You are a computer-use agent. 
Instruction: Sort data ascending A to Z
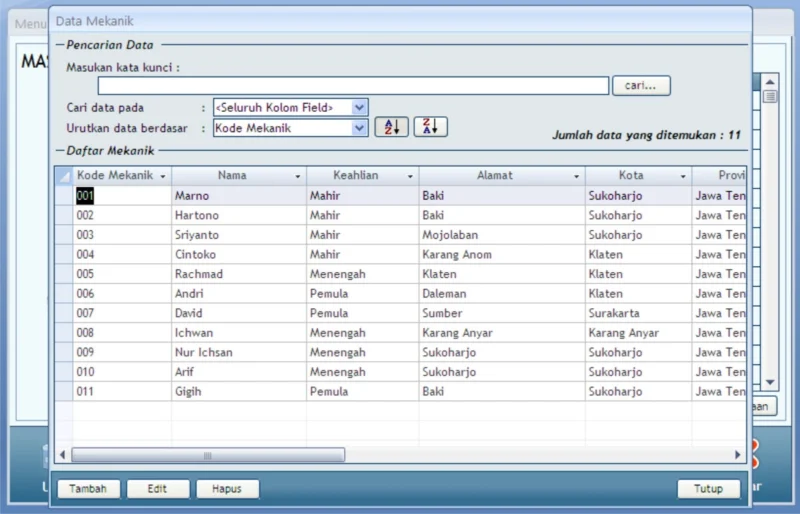[x=391, y=127]
